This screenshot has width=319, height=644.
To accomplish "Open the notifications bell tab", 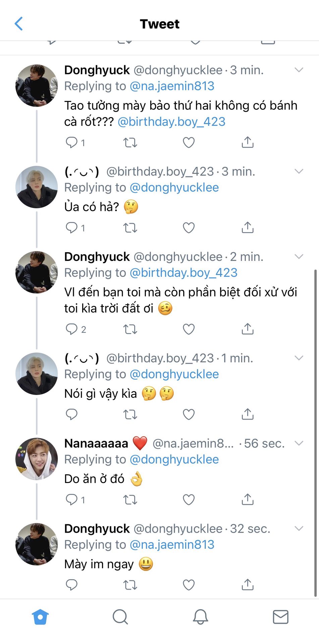I will (200, 617).
